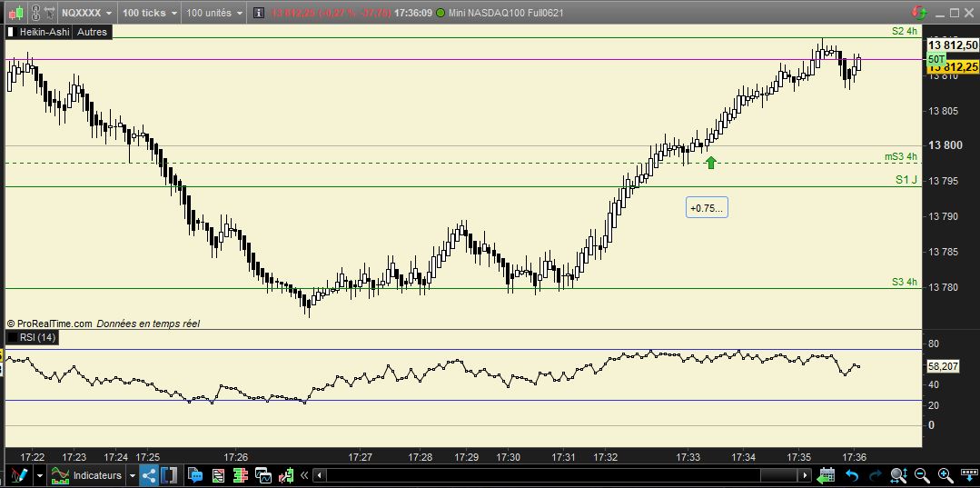Click the S3 4h pivot label
Viewport: 980px width, 488px height.
click(905, 282)
